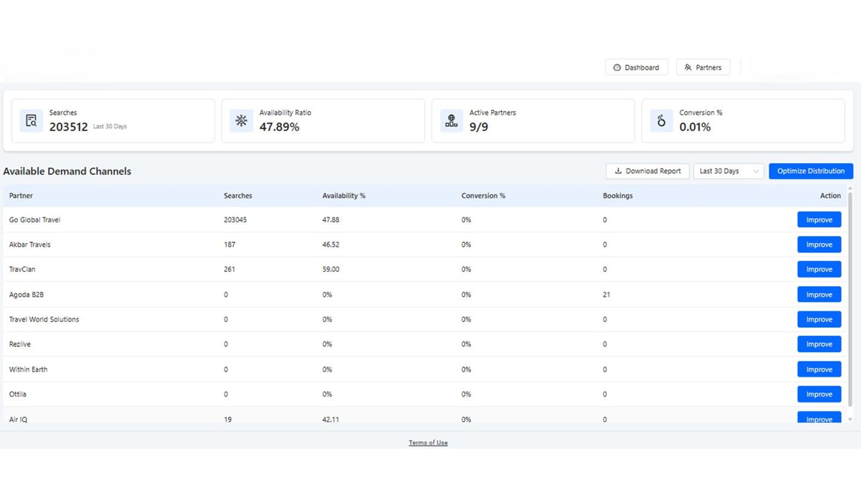Click Improve for Travel World Solutions
The height and width of the screenshot is (504, 861).
pyautogui.click(x=819, y=319)
